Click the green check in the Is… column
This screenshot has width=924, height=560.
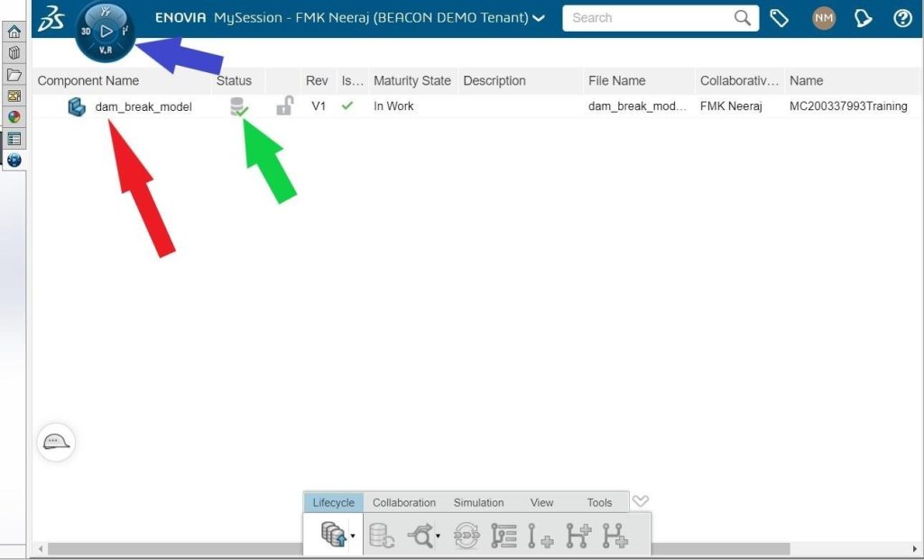347,106
